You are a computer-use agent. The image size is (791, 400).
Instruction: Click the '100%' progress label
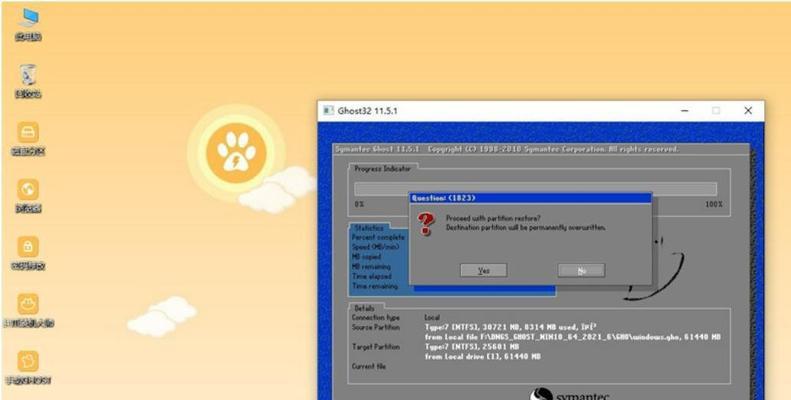713,205
